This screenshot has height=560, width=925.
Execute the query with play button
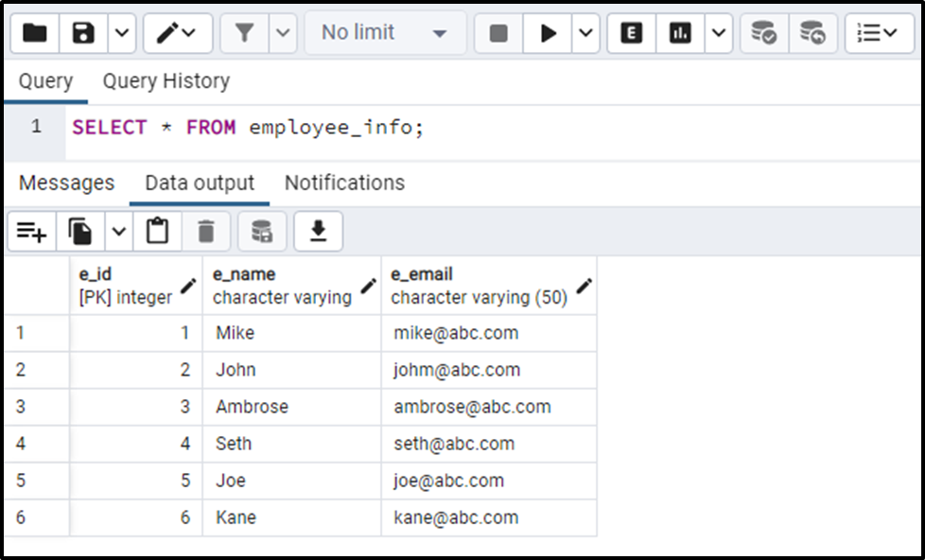click(x=548, y=33)
